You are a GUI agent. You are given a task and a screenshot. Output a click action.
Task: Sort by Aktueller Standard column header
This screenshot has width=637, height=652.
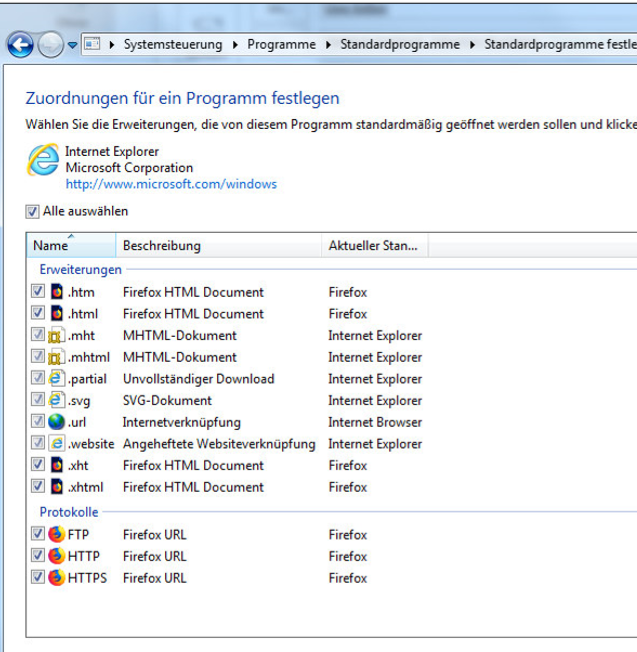coord(374,245)
